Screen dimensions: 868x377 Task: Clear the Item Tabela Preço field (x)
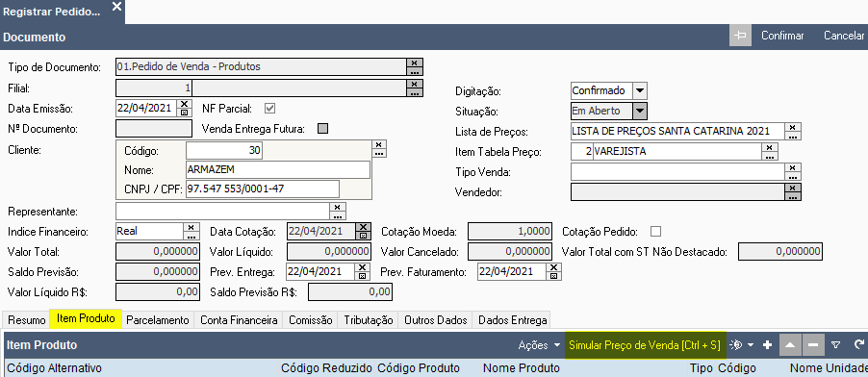tap(770, 147)
